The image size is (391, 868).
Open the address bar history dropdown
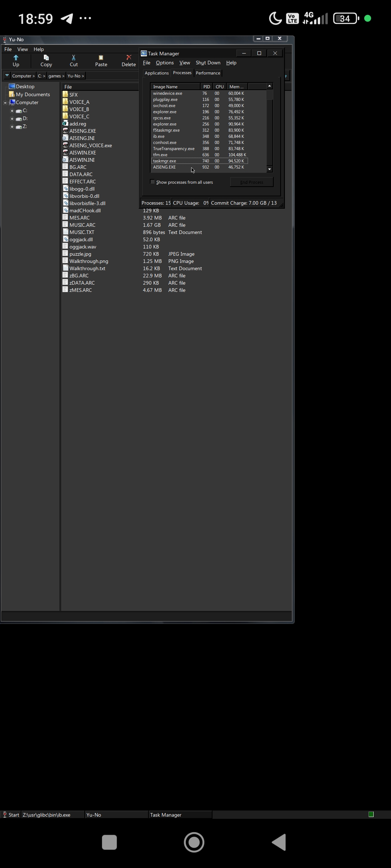pos(7,76)
